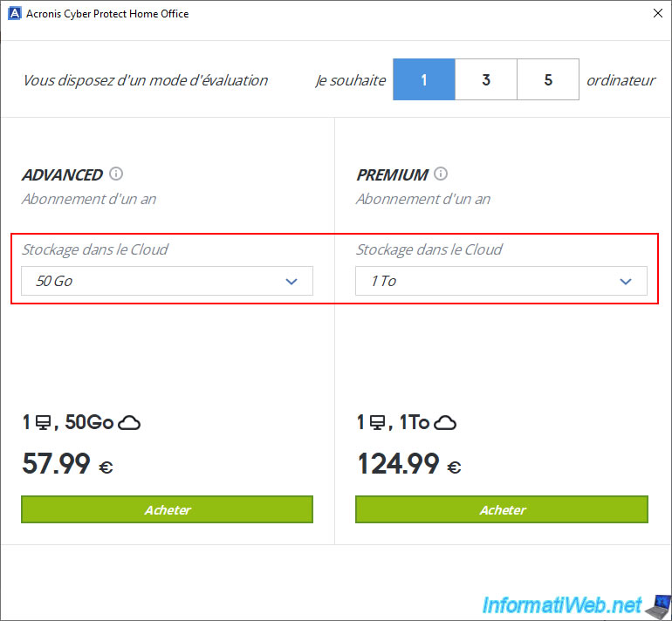Open the ADVANCED 50 Go storage dropdown
Viewport: 672px width, 621px height.
167,281
